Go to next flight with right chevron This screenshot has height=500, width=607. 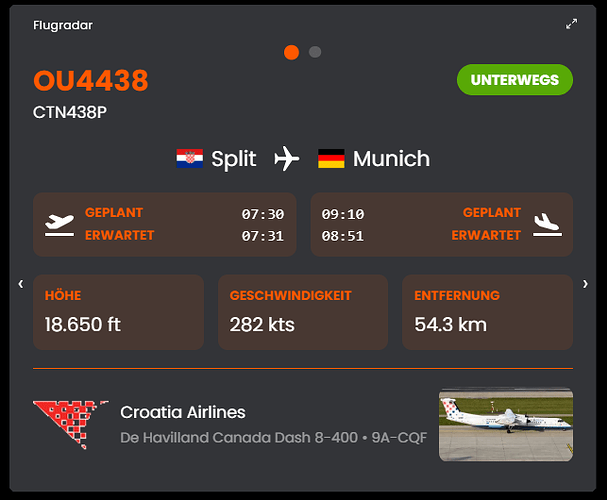point(586,284)
